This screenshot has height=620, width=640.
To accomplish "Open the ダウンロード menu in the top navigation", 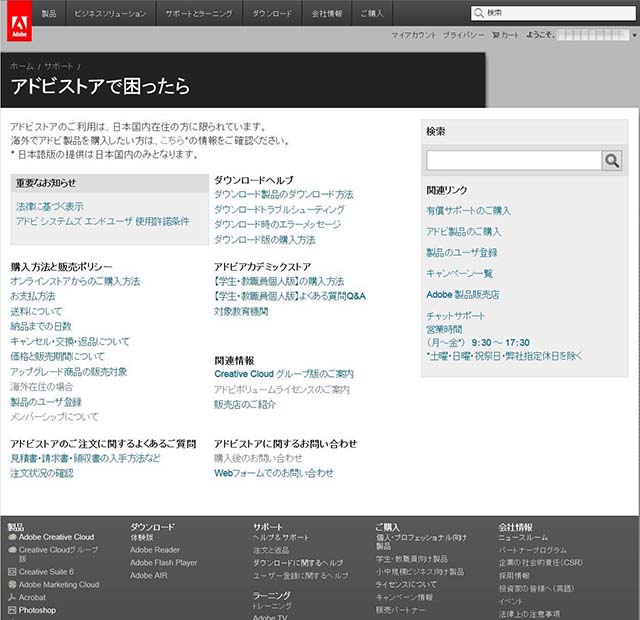I will tap(272, 13).
